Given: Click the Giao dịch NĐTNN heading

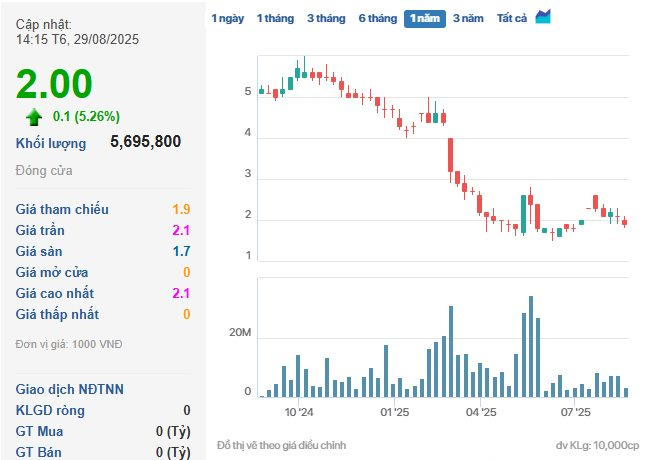Looking at the screenshot, I should (x=68, y=389).
